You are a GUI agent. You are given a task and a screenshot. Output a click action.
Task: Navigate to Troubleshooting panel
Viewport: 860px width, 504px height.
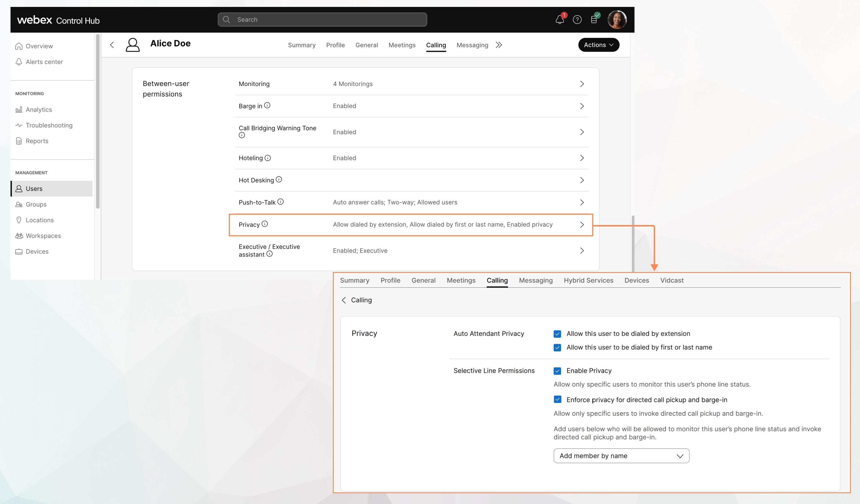click(x=49, y=125)
